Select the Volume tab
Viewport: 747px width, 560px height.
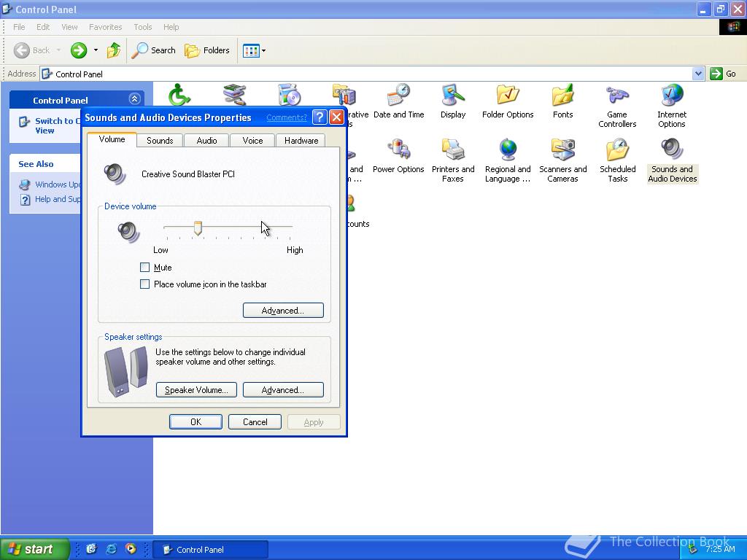[112, 139]
